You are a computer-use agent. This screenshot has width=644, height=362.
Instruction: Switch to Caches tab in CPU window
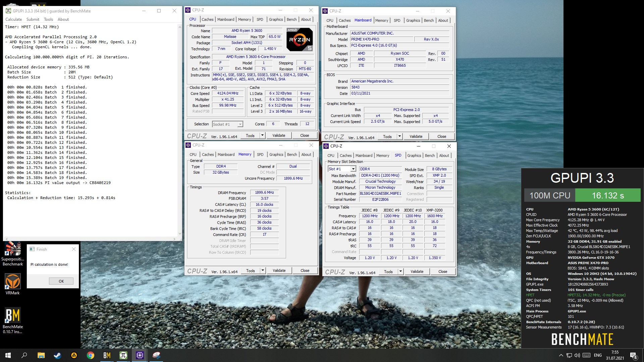point(208,19)
